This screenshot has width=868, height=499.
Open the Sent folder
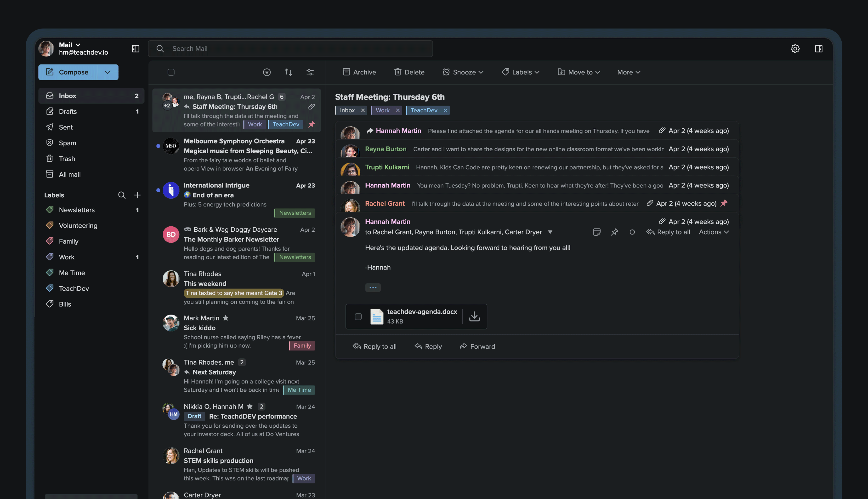pos(91,127)
